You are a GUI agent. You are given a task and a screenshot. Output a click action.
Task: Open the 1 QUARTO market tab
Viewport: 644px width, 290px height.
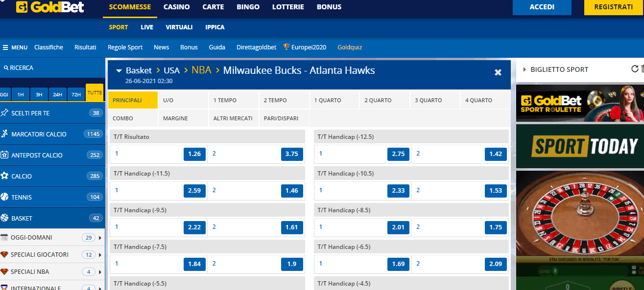(334, 100)
